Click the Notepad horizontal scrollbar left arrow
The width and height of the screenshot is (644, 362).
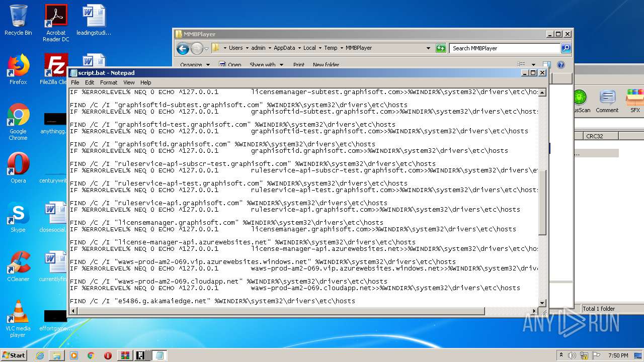(73, 311)
